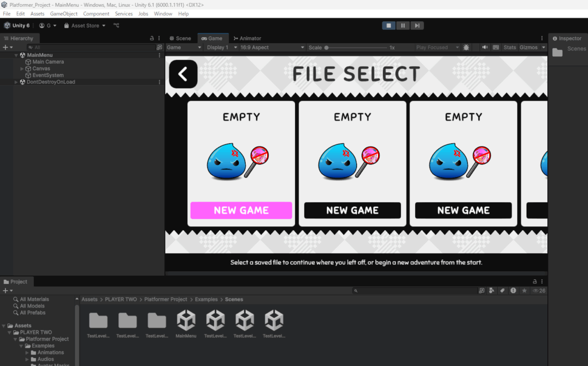Image resolution: width=588 pixels, height=366 pixels.
Task: Search by import log type icon
Action: tap(513, 291)
